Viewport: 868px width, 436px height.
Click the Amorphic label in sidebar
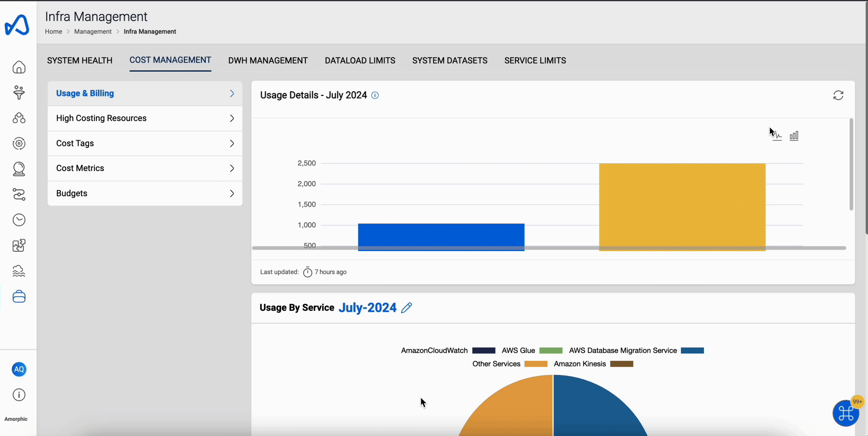coord(16,419)
